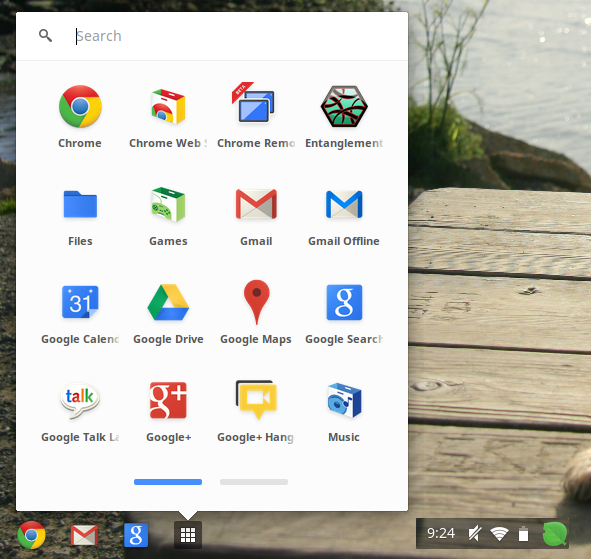Close the launcher via apps grid button
The width and height of the screenshot is (591, 559).
tap(188, 535)
